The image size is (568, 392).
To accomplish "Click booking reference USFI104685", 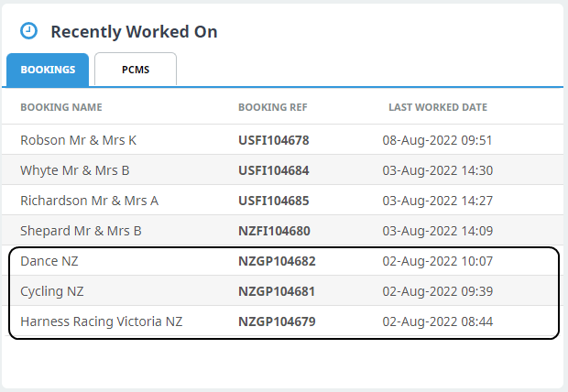I will point(274,201).
